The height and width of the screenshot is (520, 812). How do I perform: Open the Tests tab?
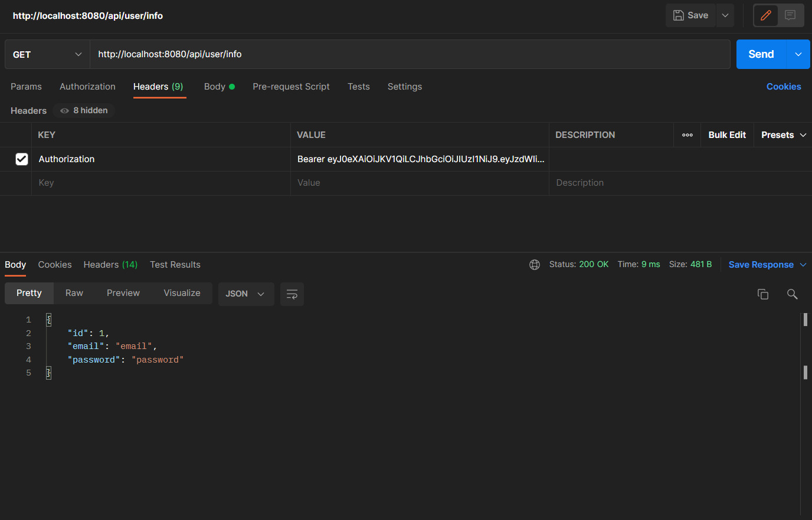pyautogui.click(x=359, y=87)
